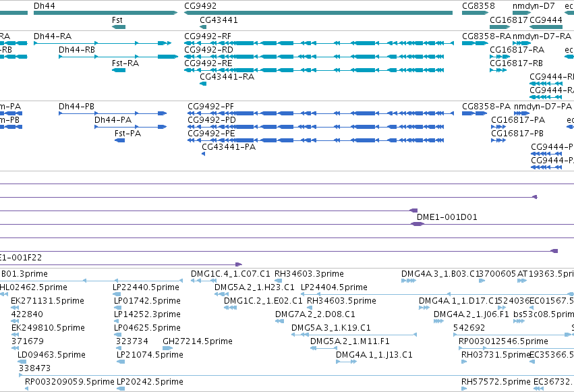Select the 338473 EST label

34,368
